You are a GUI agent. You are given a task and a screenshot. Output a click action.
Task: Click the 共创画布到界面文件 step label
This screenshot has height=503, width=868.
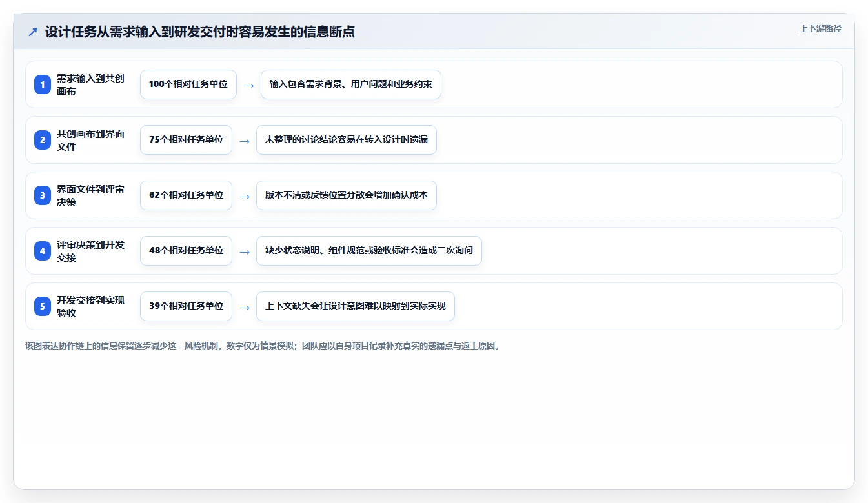point(90,140)
